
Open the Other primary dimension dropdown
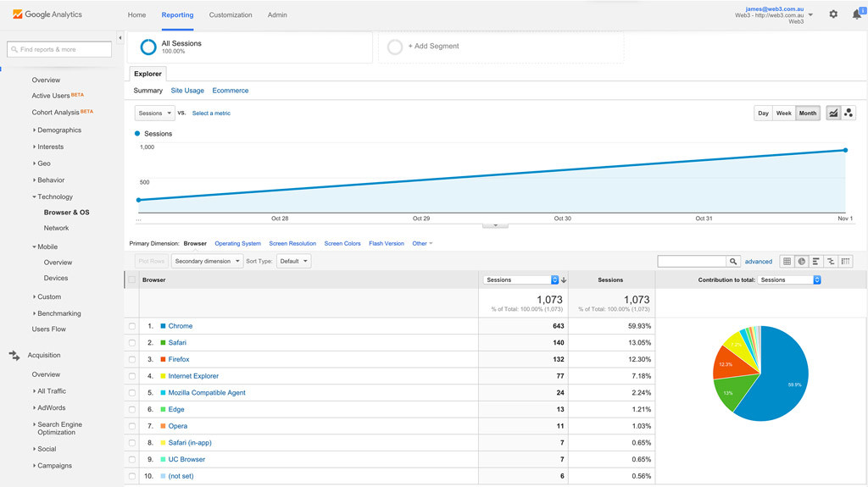tap(422, 244)
